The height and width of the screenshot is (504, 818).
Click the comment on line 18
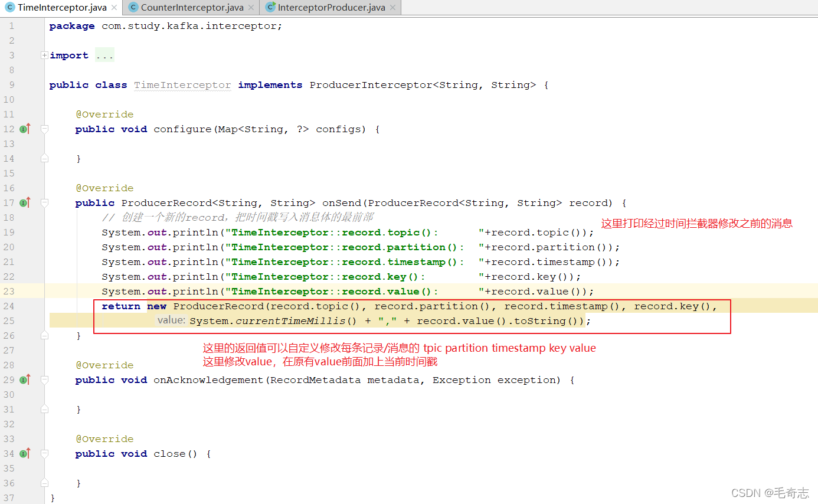(x=237, y=217)
